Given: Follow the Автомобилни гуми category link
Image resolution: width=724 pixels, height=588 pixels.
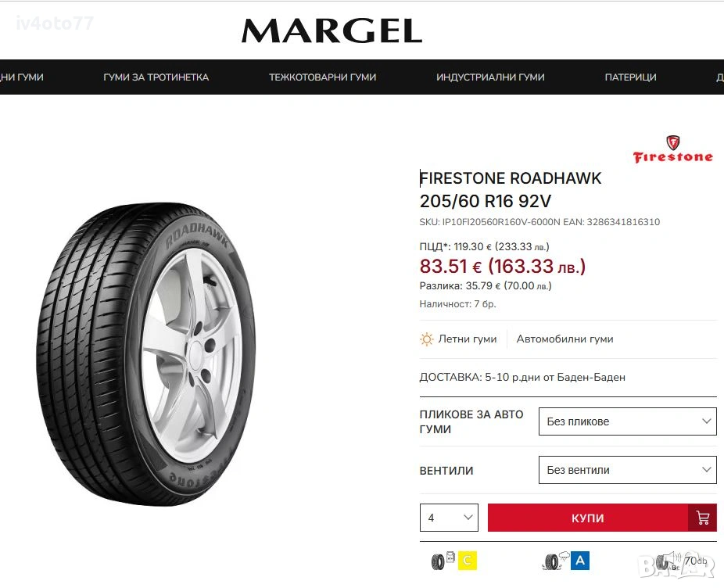Looking at the screenshot, I should pyautogui.click(x=565, y=339).
